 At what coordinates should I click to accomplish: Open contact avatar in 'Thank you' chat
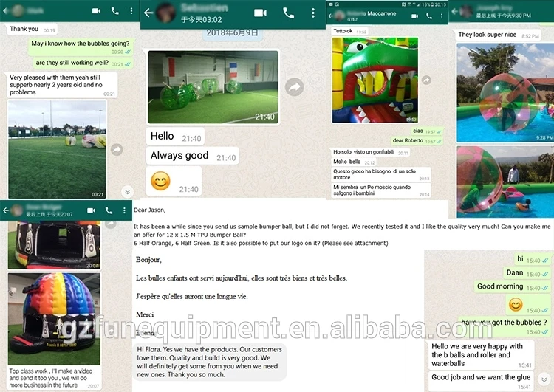[x=18, y=11]
